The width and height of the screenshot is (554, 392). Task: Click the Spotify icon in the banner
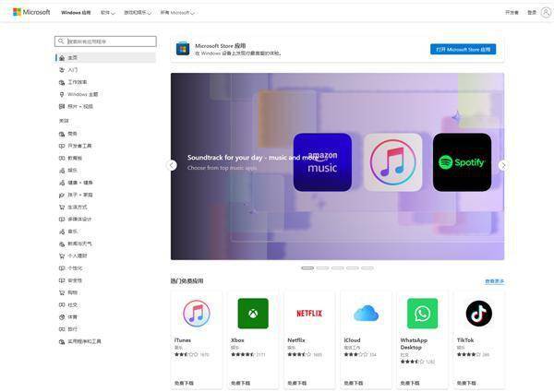click(x=462, y=162)
